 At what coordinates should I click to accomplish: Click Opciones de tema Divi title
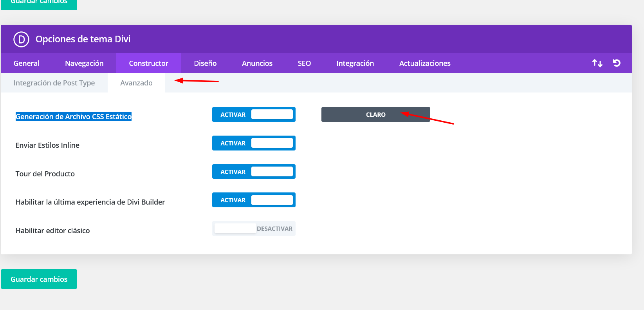tap(83, 39)
